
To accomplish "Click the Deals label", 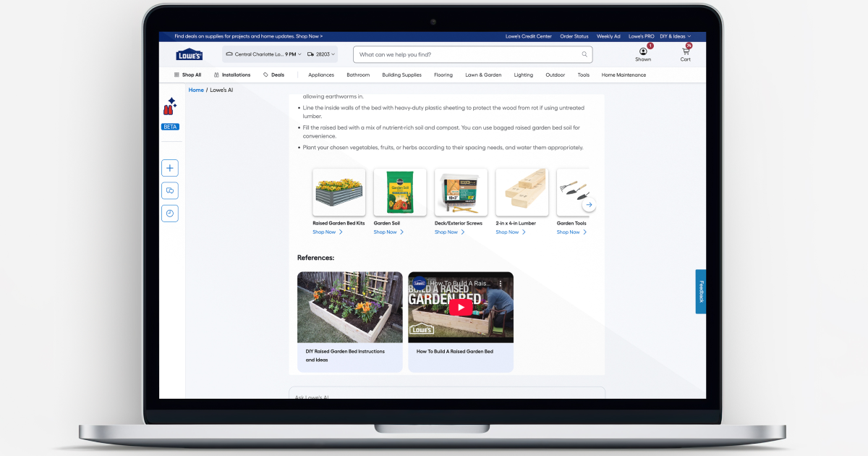I will (x=278, y=75).
